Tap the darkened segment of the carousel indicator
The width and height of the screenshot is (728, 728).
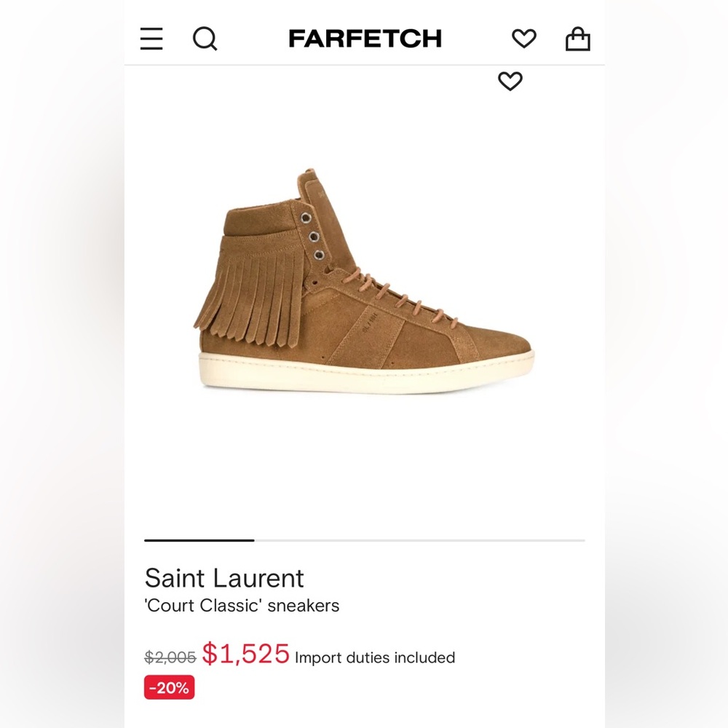coord(199,540)
